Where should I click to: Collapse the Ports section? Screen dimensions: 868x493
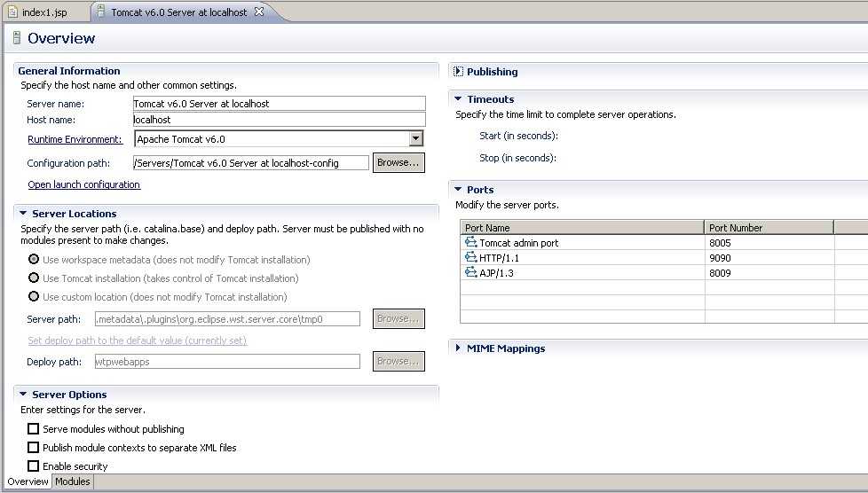pyautogui.click(x=458, y=189)
